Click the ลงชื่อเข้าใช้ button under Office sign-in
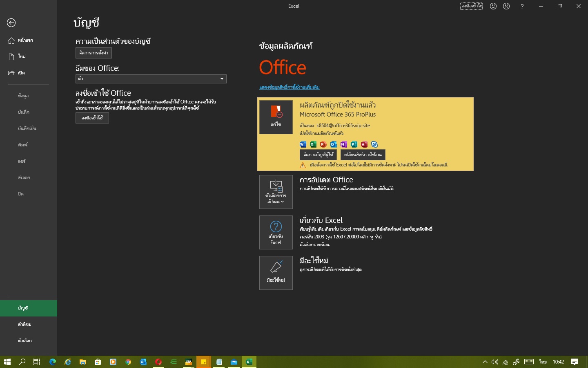 click(x=92, y=118)
